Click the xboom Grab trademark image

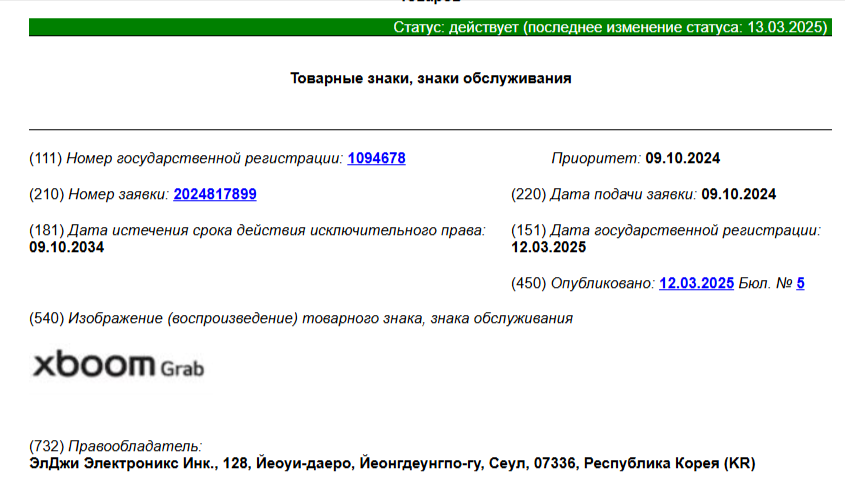pos(119,364)
